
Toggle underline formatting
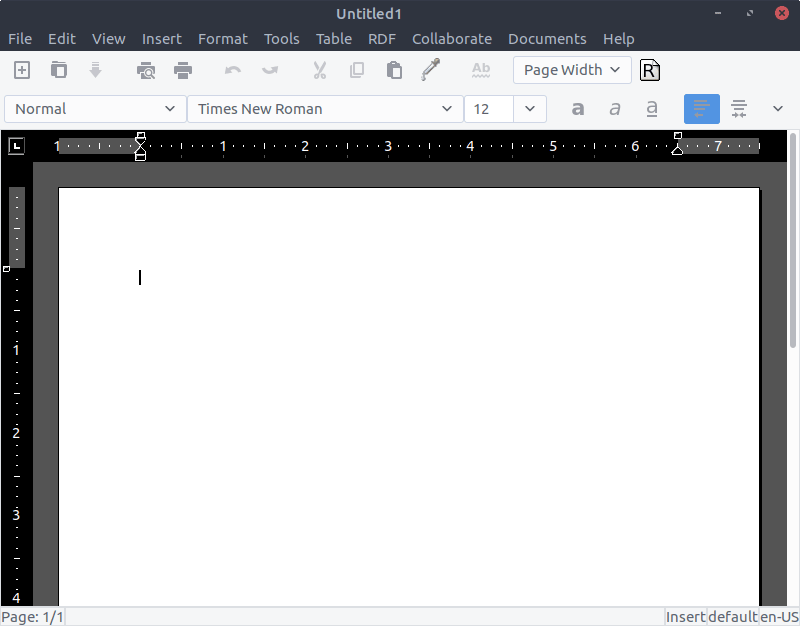pyautogui.click(x=652, y=109)
